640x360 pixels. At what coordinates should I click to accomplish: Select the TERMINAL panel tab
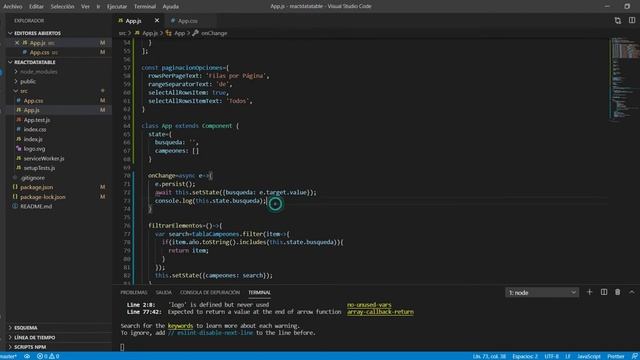[x=259, y=293]
